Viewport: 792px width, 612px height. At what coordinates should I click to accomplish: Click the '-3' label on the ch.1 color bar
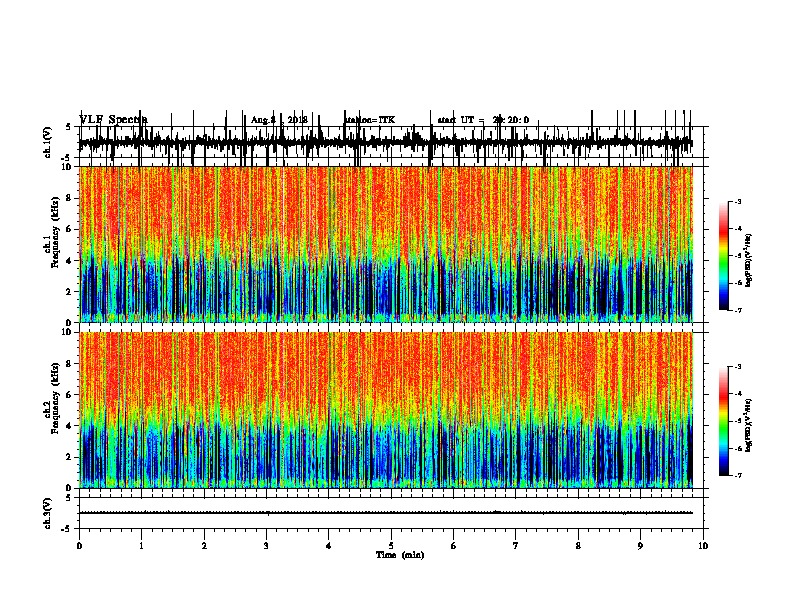[737, 202]
